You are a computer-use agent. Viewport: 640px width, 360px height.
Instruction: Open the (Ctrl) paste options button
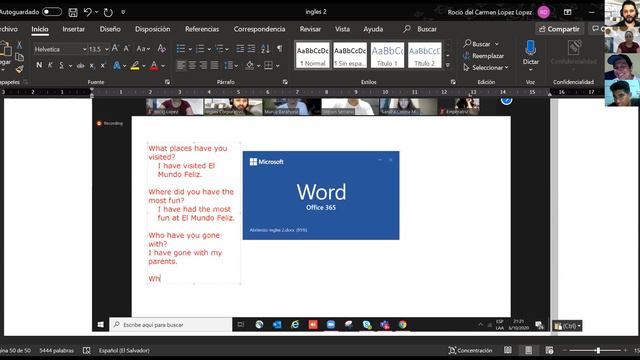coord(567,326)
